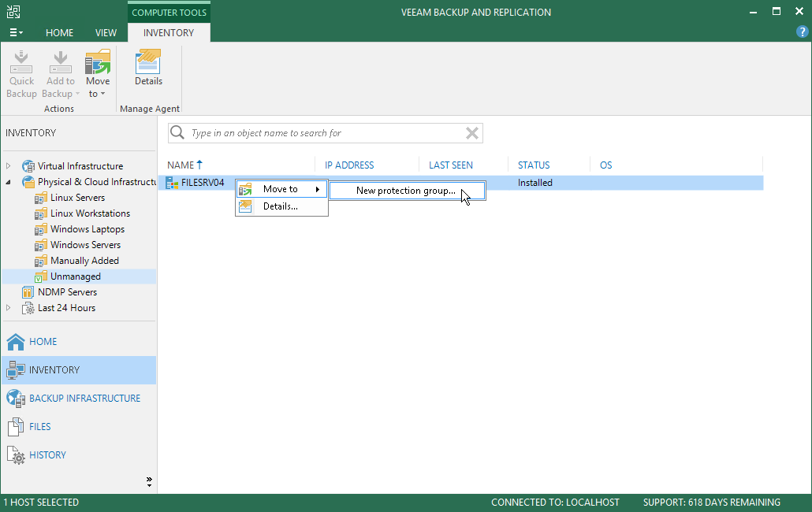
Task: Click the FILES documents icon
Action: tap(16, 427)
